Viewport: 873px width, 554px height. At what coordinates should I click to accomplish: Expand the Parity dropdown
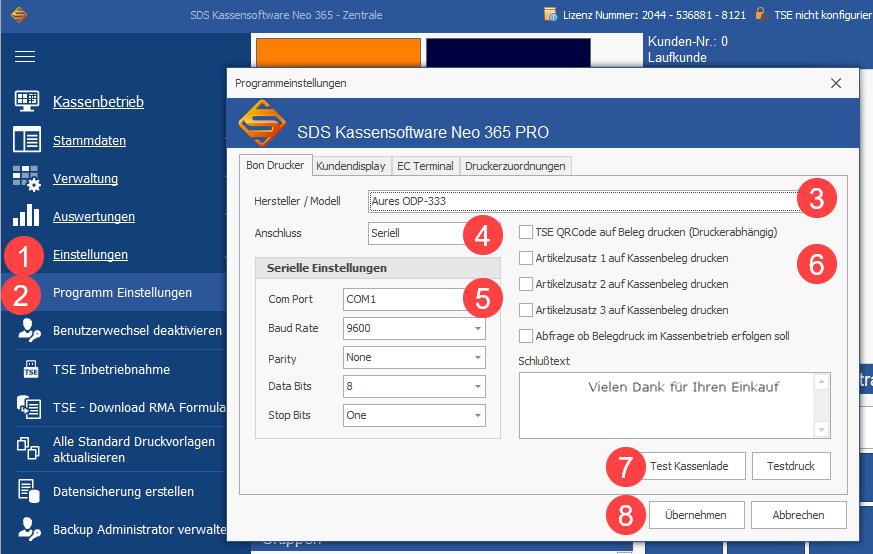(x=478, y=357)
